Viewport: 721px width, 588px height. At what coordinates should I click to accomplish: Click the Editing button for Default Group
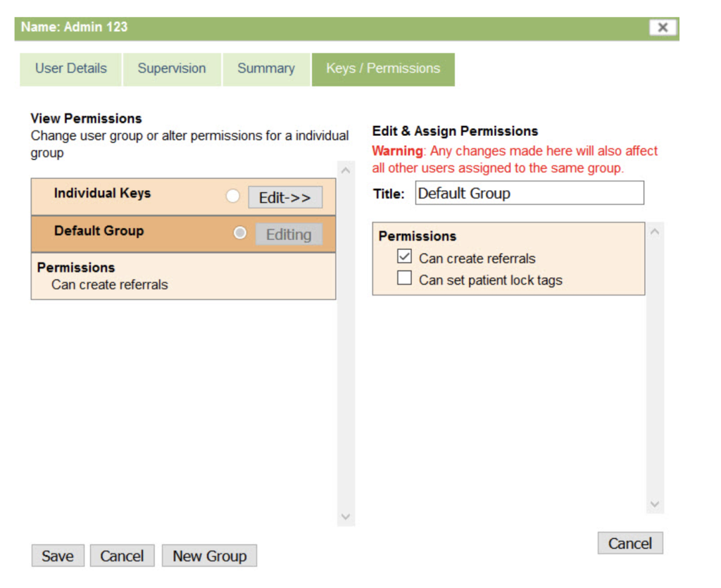coord(289,234)
